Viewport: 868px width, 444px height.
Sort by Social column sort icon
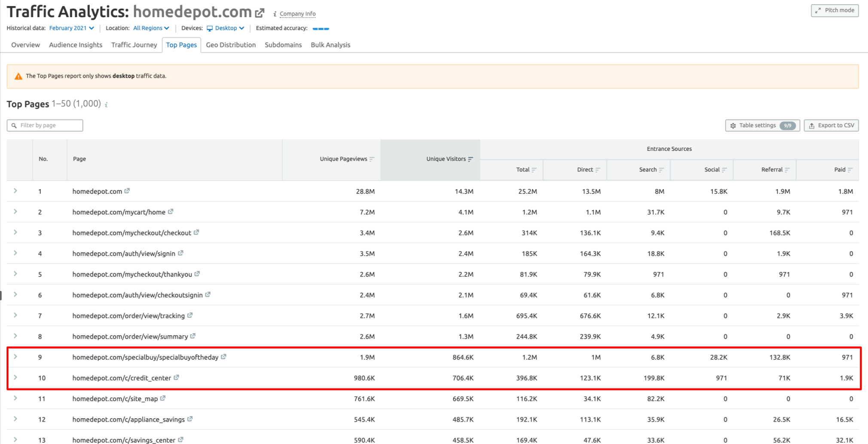(x=724, y=170)
